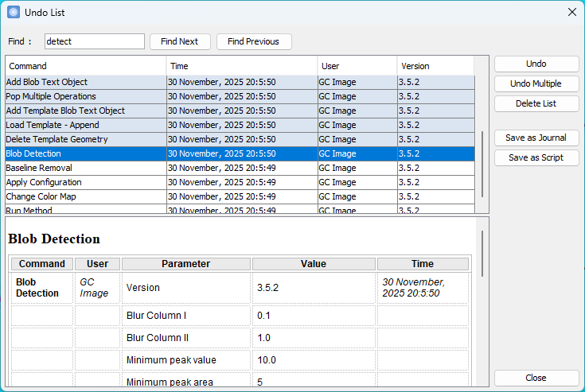
Task: Click the Version column header
Action: pos(435,66)
